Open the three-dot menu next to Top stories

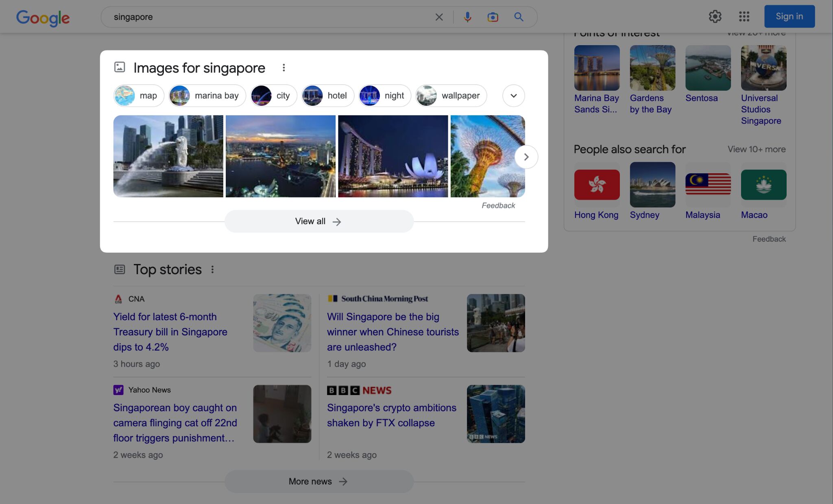[x=213, y=269]
